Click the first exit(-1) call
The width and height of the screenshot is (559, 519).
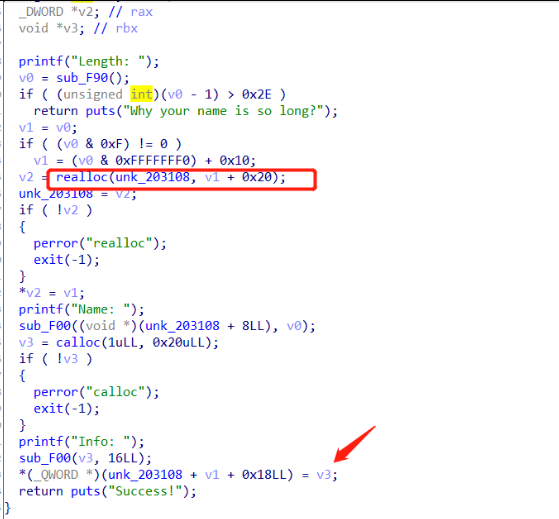click(66, 260)
